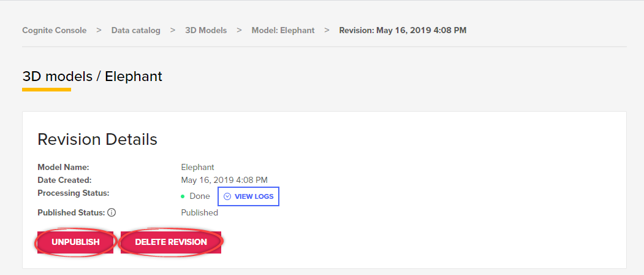
Task: Expand logs with the View Logs chevron icon
Action: [227, 196]
